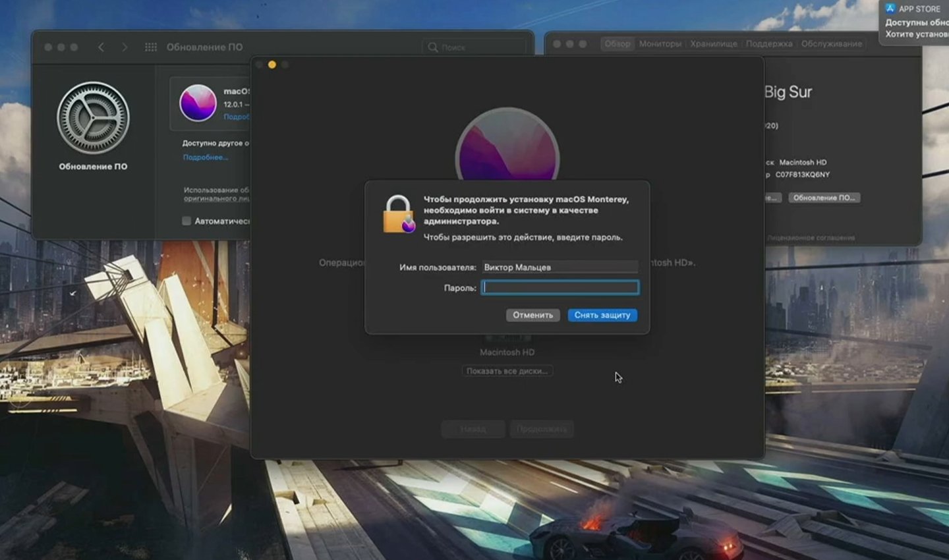Click the macOS Monterey icon in update list
Image resolution: width=949 pixels, height=560 pixels.
[198, 103]
